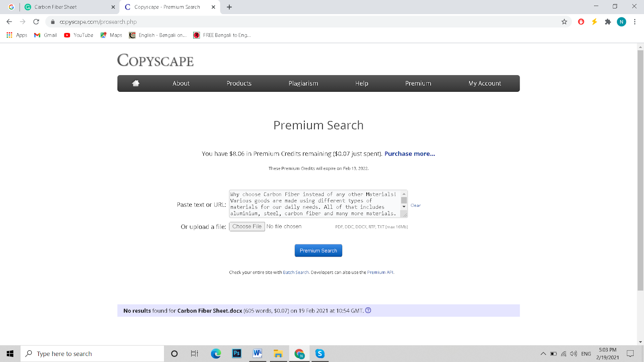Open Chrome three-dot menu

[635, 22]
